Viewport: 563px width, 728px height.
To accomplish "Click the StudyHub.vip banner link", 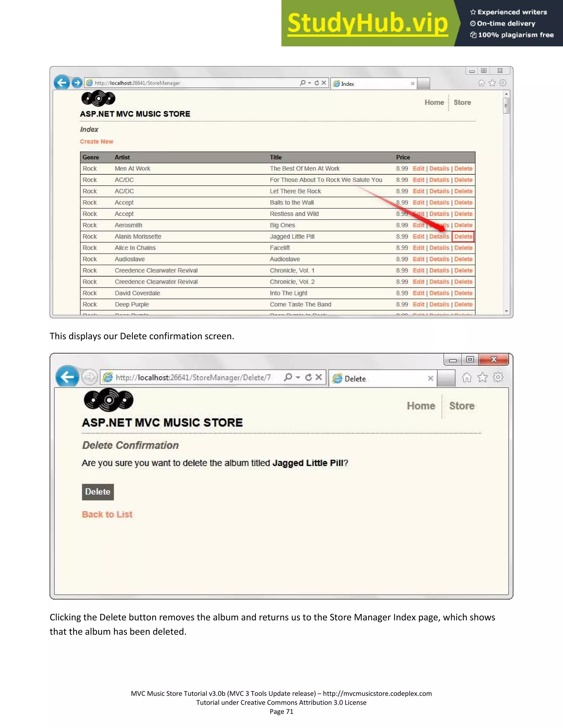I will [x=368, y=23].
